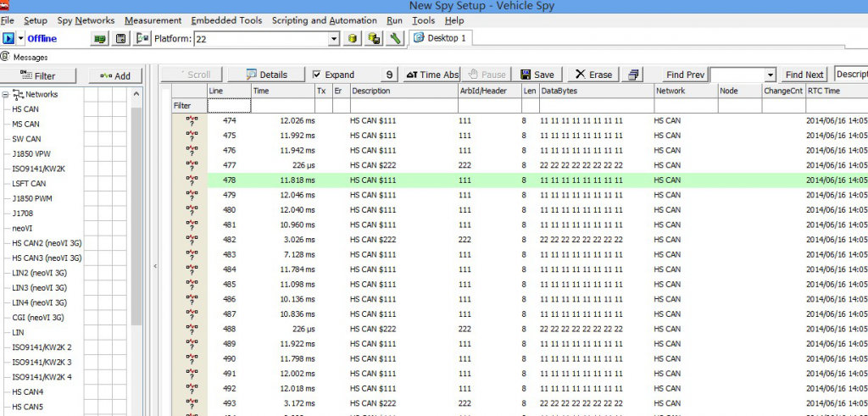Click the database-with-device toolbar icon
The image size is (868, 416).
point(374,39)
